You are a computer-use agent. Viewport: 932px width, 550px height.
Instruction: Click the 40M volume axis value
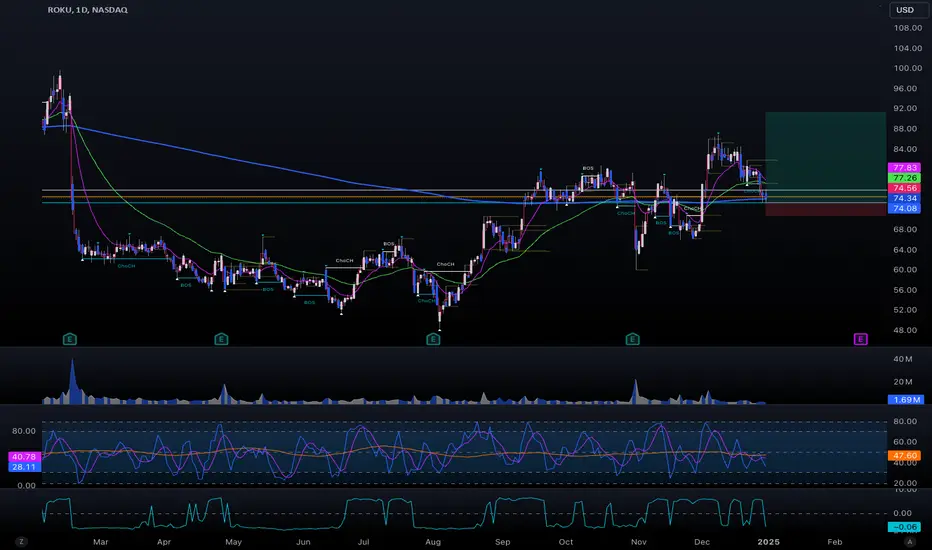click(902, 359)
